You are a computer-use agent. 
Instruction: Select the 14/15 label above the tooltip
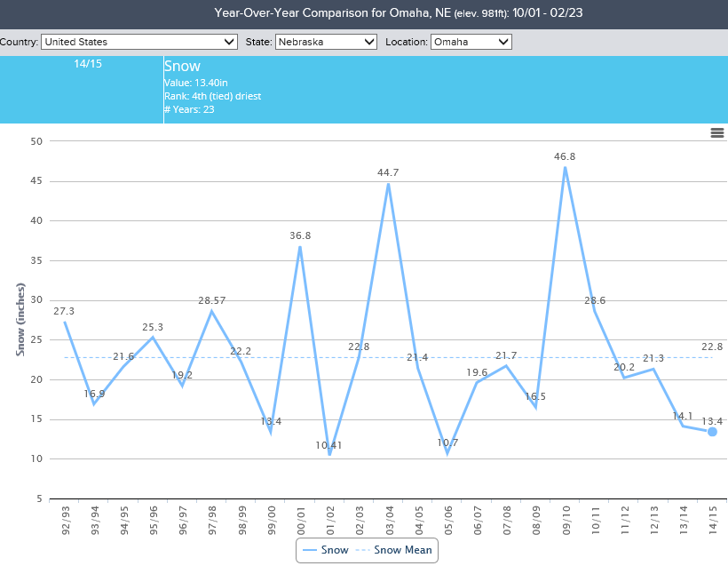point(89,63)
